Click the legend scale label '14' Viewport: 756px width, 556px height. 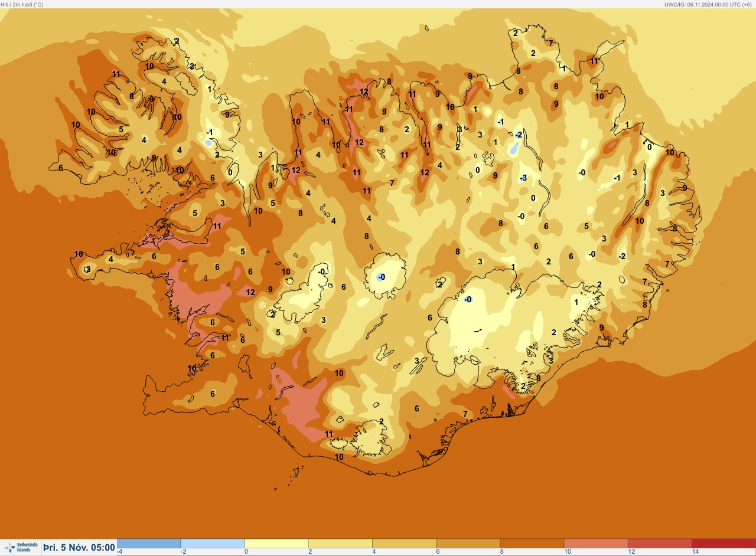coord(695,551)
